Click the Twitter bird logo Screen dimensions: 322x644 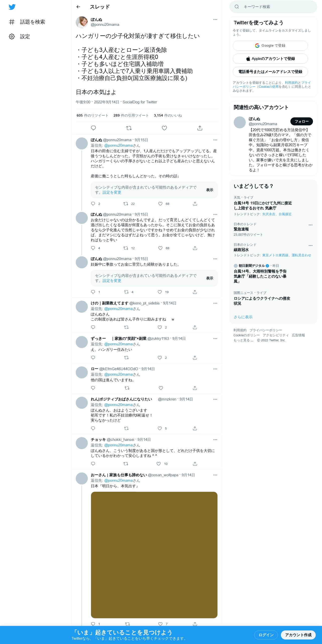pos(12,7)
